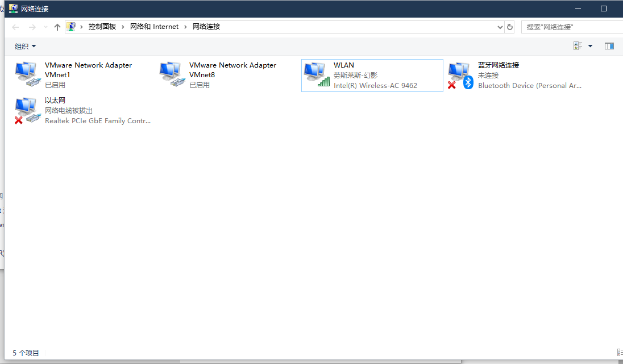This screenshot has width=623, height=364.
Task: Navigate to 网络和 Internet breadcrumb
Action: 154,27
